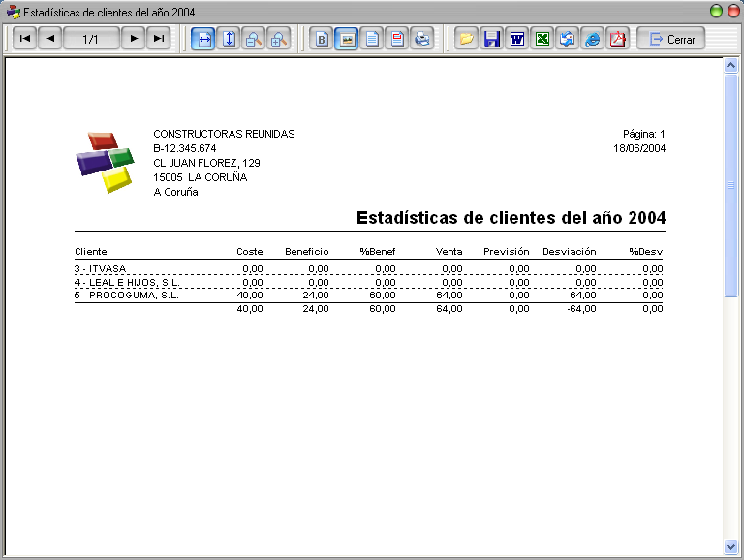Save the report with floppy disk icon
744x560 pixels.
491,39
